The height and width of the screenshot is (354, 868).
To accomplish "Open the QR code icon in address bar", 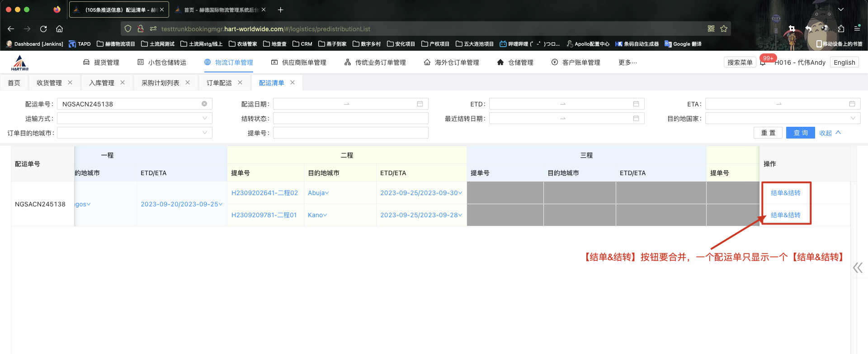I will [x=711, y=29].
